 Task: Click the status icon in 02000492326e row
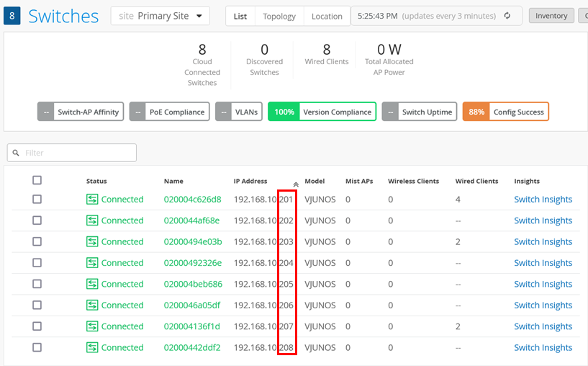pos(92,263)
